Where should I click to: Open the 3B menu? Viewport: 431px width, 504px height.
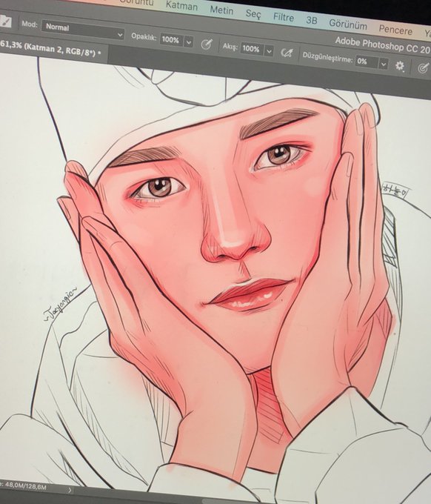click(x=312, y=20)
